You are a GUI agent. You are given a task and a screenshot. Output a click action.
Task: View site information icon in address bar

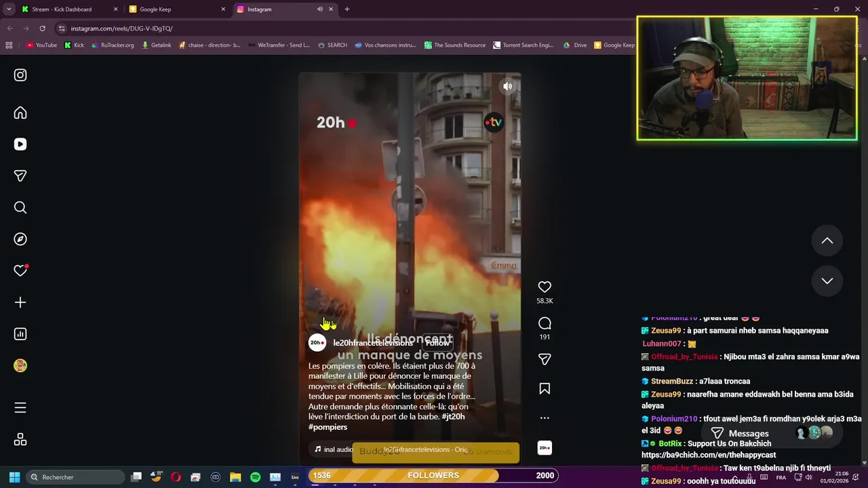pos(62,28)
